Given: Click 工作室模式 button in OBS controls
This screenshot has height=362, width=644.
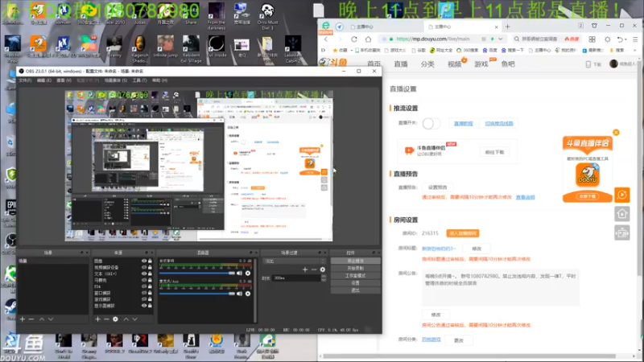Looking at the screenshot, I should [x=355, y=275].
